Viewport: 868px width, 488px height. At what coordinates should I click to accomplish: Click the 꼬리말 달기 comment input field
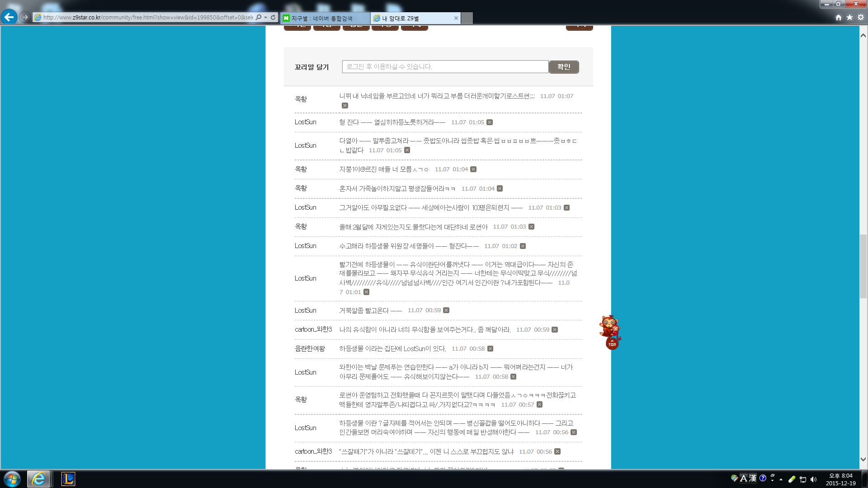point(445,67)
